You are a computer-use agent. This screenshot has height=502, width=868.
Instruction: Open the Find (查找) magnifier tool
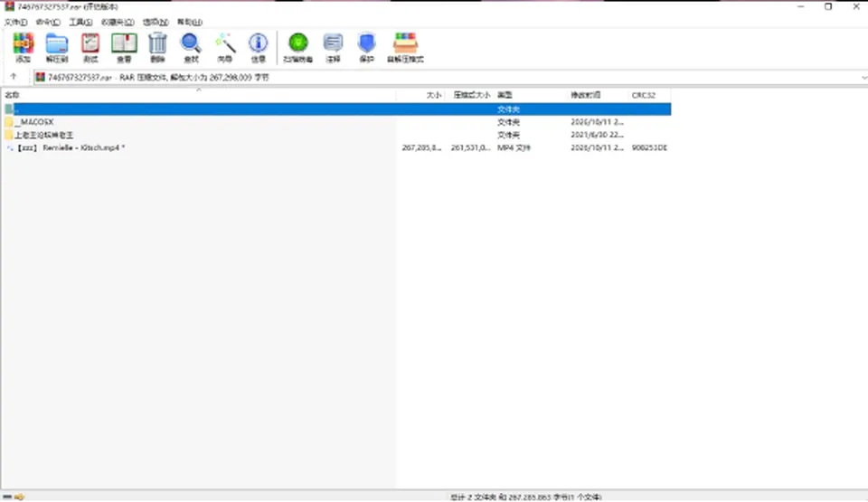[x=191, y=47]
